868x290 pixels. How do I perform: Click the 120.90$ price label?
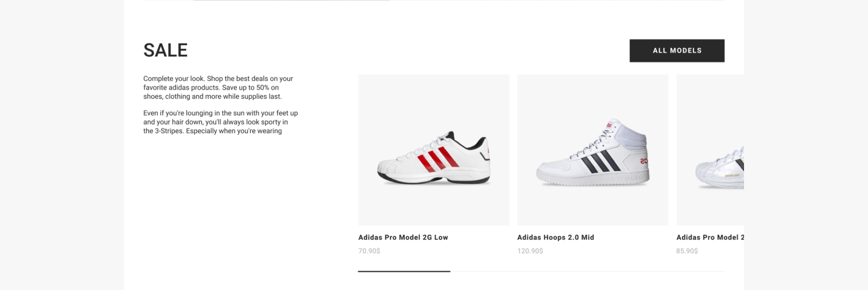click(530, 251)
